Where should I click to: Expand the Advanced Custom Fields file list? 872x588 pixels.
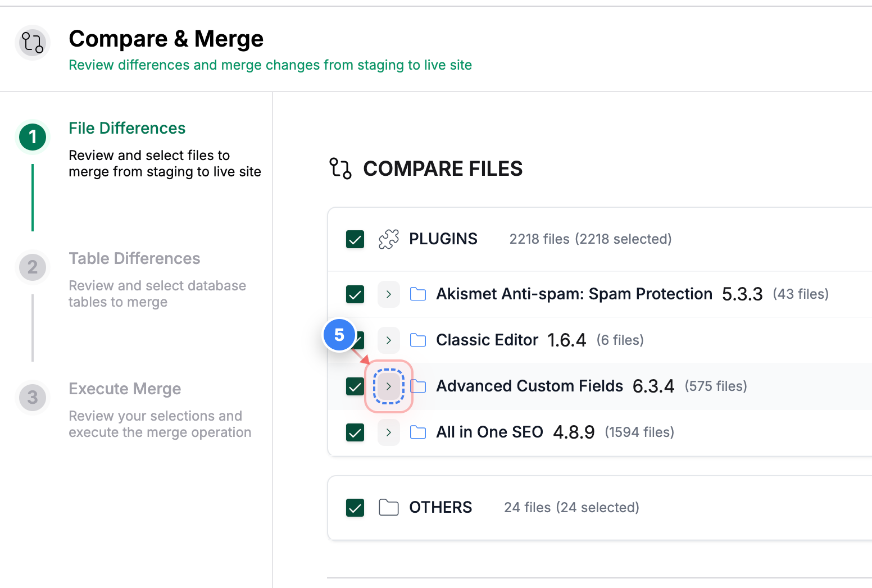[389, 386]
